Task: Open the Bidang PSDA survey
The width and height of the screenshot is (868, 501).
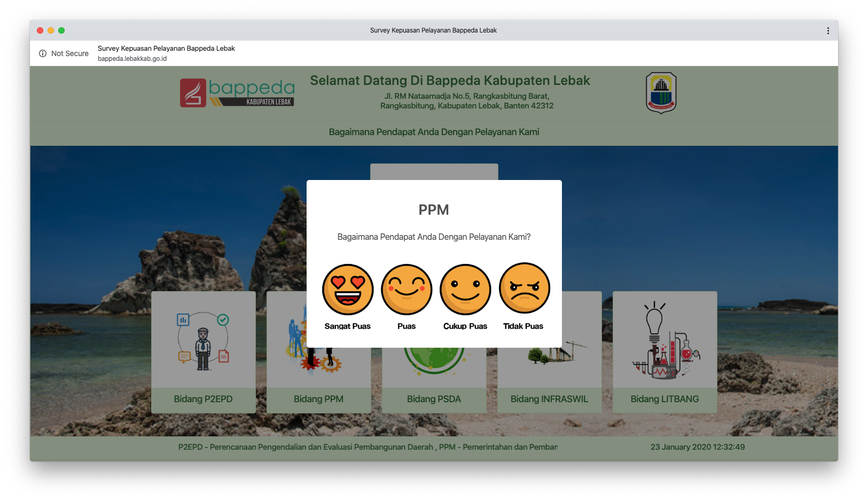Action: point(434,398)
